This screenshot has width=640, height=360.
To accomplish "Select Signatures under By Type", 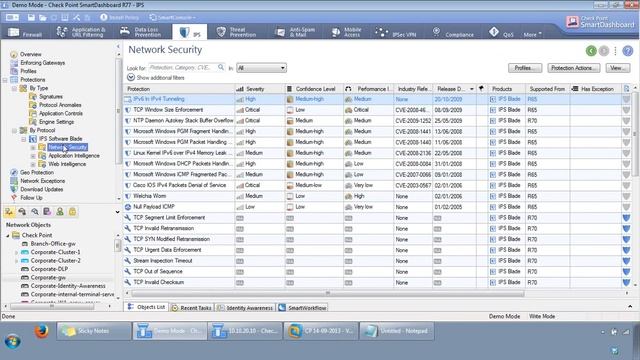I will (51, 97).
